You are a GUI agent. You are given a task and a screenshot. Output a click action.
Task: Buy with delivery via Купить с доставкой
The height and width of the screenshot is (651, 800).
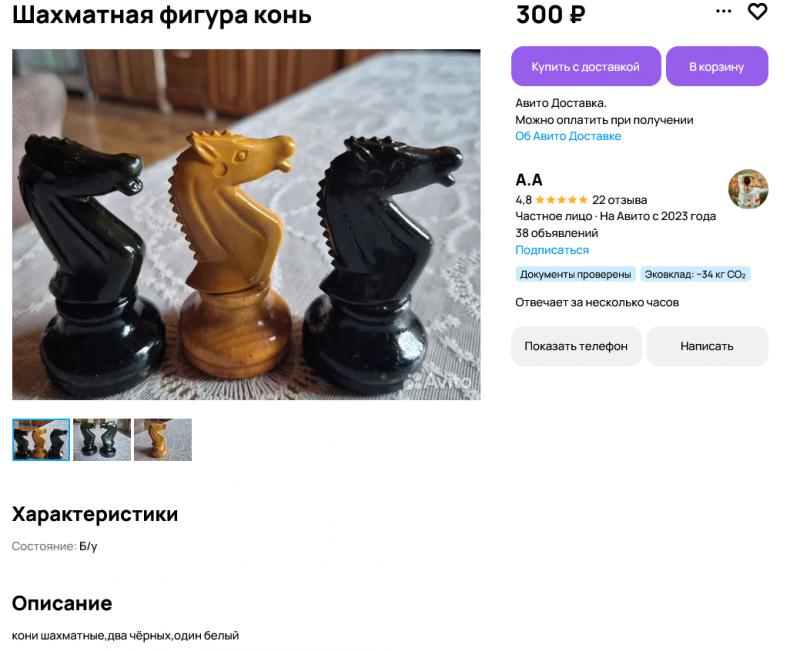click(586, 66)
